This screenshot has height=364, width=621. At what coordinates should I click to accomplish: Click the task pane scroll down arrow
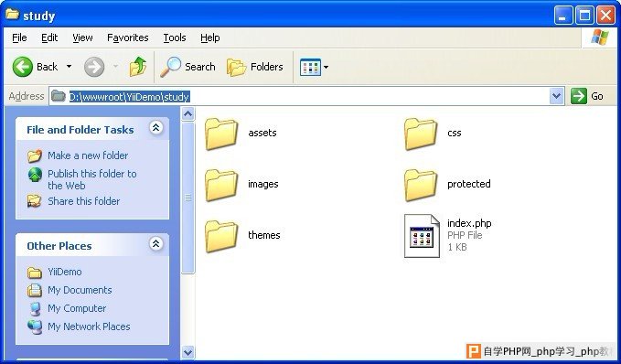[188, 352]
